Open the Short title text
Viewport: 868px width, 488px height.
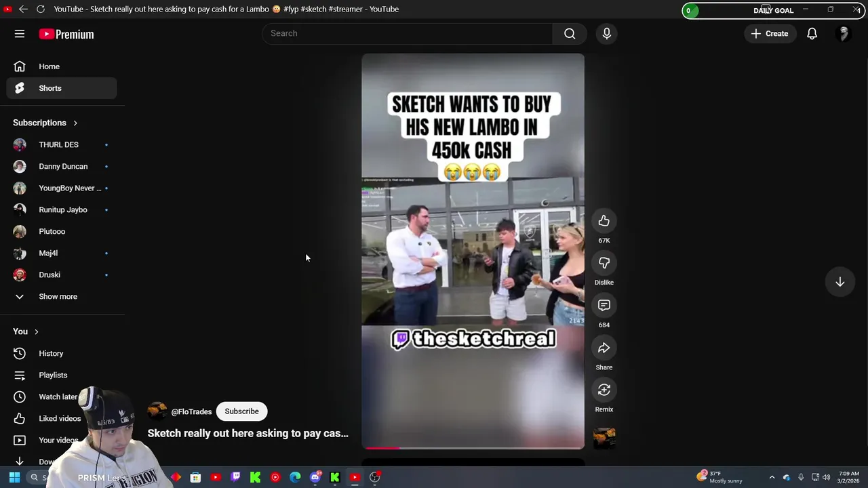pyautogui.click(x=248, y=433)
